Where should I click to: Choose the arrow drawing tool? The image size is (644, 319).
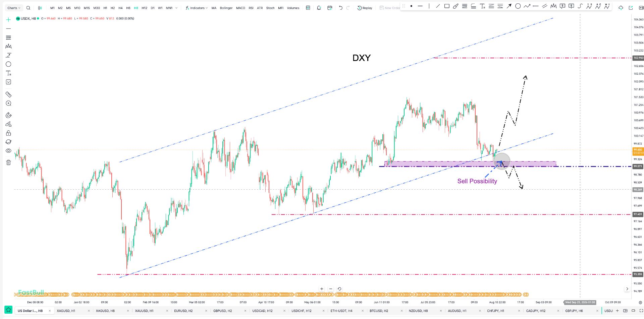[x=509, y=6]
